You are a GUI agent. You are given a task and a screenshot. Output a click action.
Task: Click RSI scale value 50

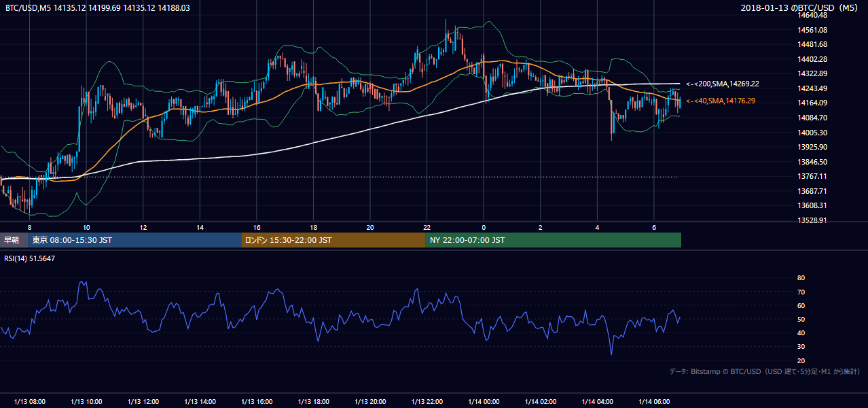point(801,319)
